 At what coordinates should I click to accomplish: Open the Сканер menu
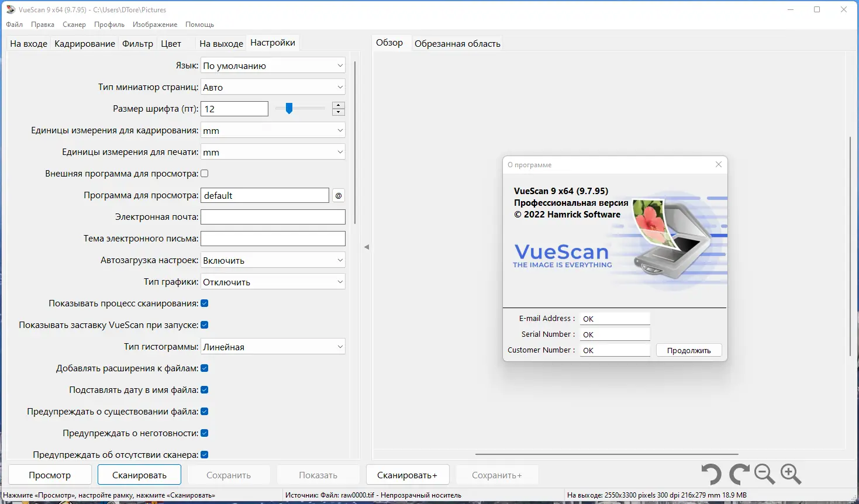click(74, 25)
